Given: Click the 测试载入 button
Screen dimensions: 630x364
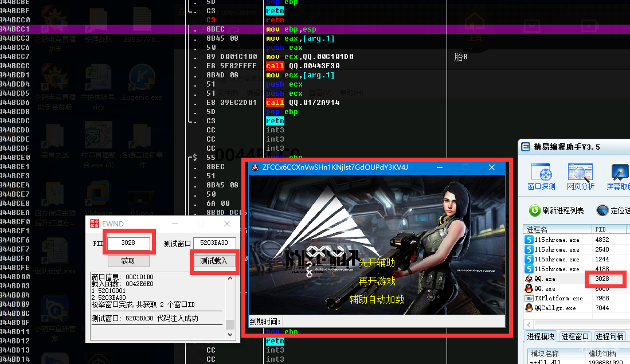Looking at the screenshot, I should pos(214,261).
